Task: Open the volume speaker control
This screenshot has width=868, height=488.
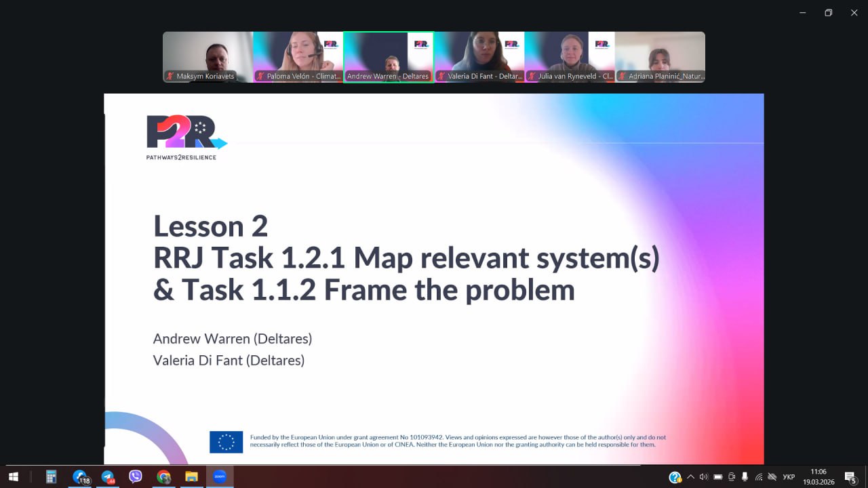Action: click(703, 477)
